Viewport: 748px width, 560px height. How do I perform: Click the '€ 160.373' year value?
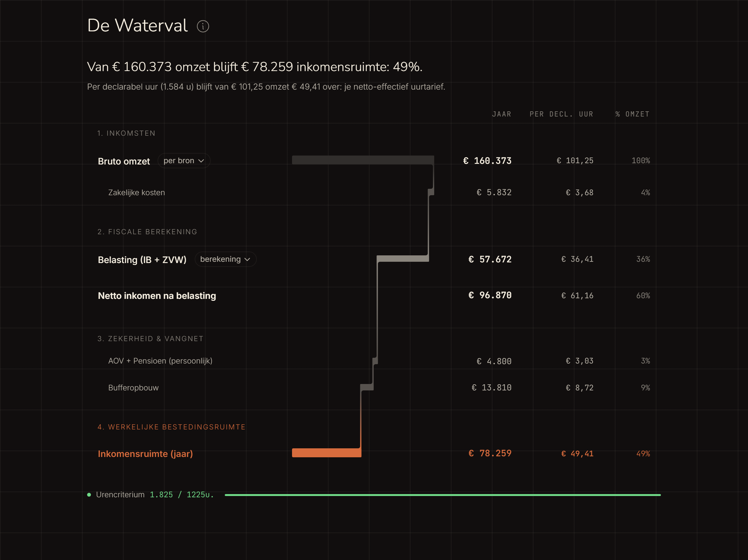coord(487,161)
